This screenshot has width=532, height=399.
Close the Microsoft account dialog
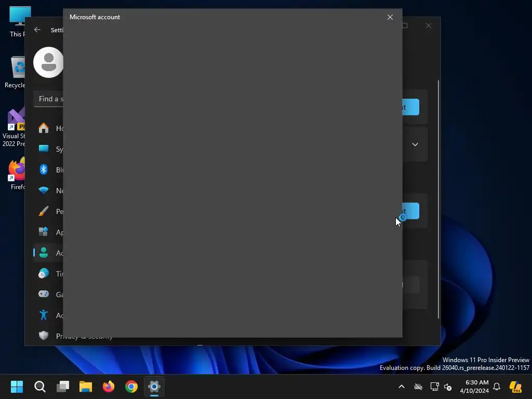coord(390,17)
